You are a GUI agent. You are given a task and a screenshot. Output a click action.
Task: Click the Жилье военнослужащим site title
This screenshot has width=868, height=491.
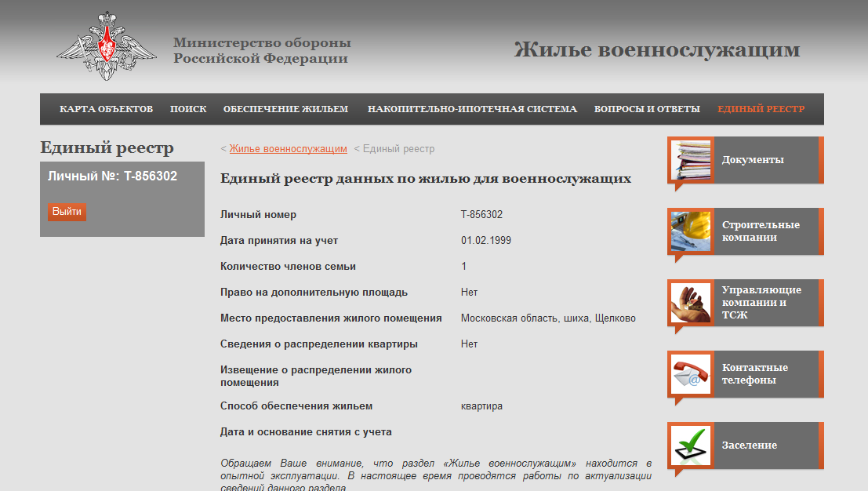pos(656,50)
